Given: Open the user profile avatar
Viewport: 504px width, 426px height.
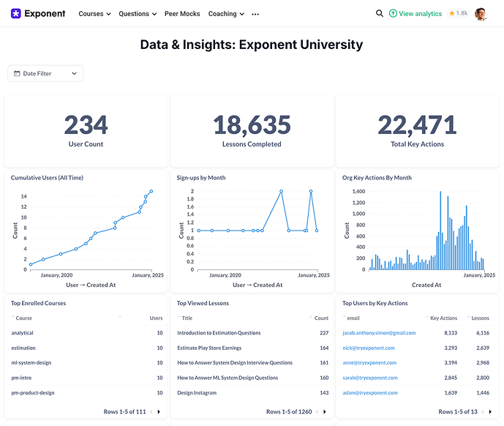Looking at the screenshot, I should pyautogui.click(x=481, y=14).
